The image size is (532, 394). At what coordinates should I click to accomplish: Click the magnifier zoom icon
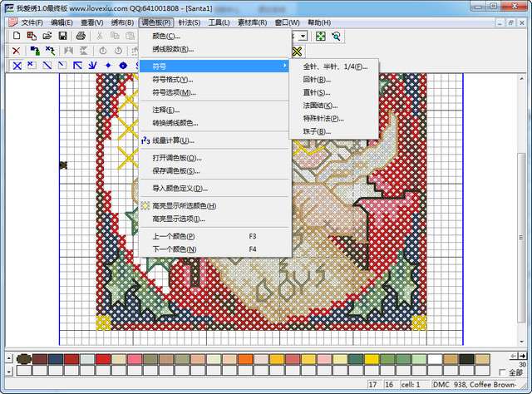tap(336, 36)
